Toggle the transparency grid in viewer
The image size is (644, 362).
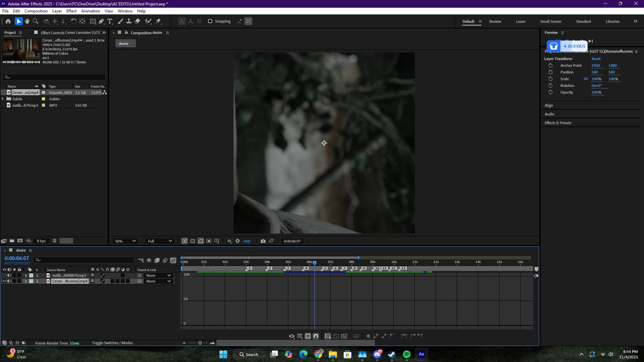193,241
